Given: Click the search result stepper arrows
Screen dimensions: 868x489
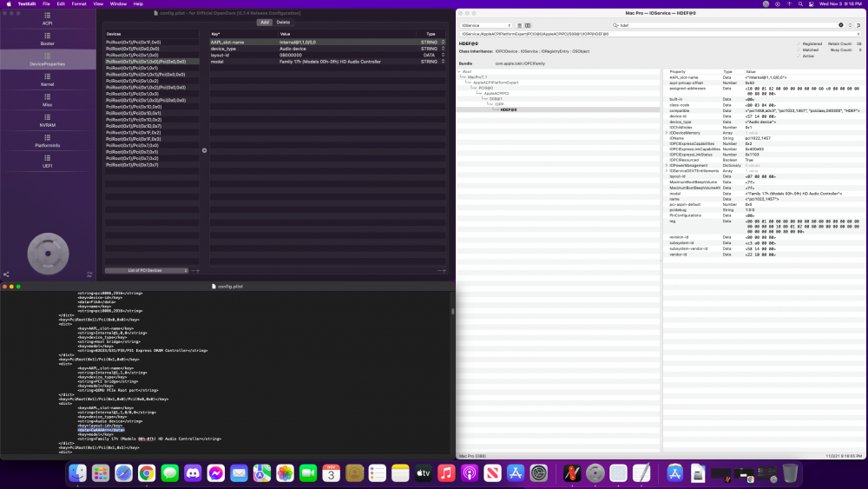Looking at the screenshot, I should coord(851,25).
